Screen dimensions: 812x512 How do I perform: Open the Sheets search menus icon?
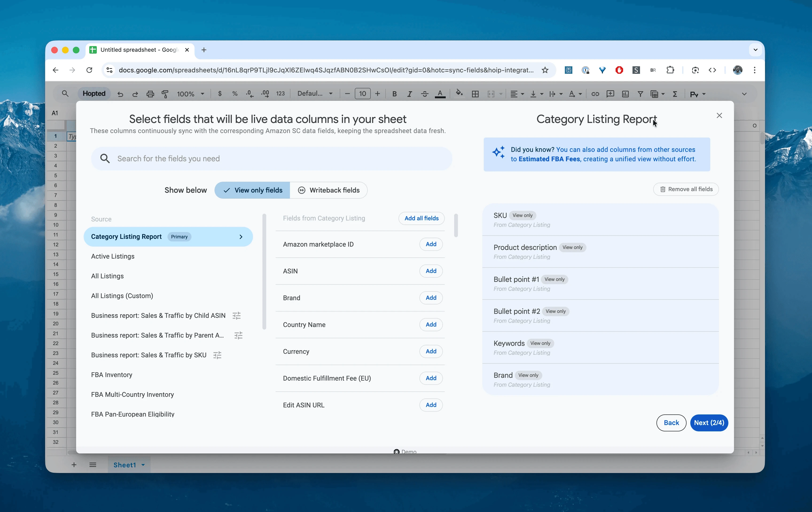tap(65, 93)
